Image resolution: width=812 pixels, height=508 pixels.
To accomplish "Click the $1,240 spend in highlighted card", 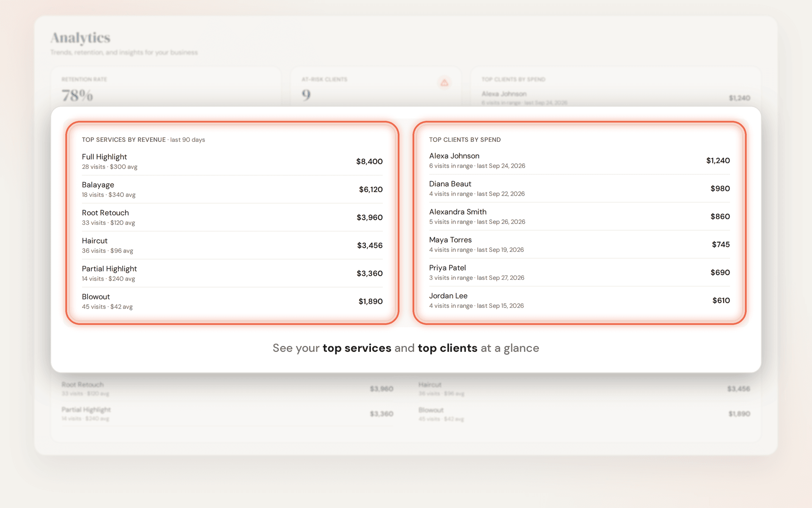I will click(x=718, y=160).
